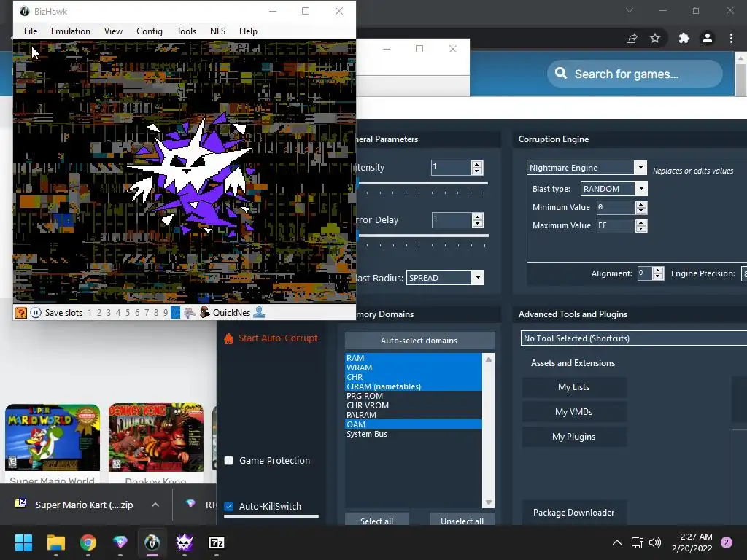Click the zip file icon in downloads bar
This screenshot has height=560, width=747.
point(20,503)
